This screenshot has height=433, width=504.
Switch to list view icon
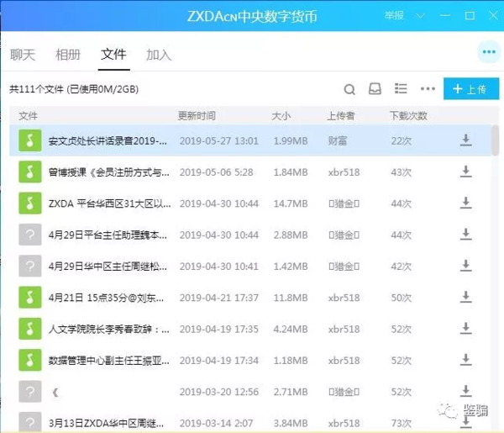pos(401,89)
